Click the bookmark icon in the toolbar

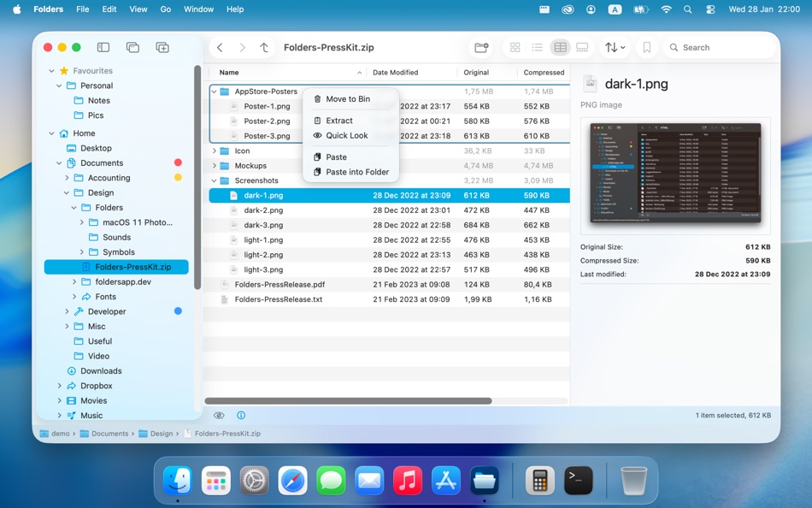647,47
